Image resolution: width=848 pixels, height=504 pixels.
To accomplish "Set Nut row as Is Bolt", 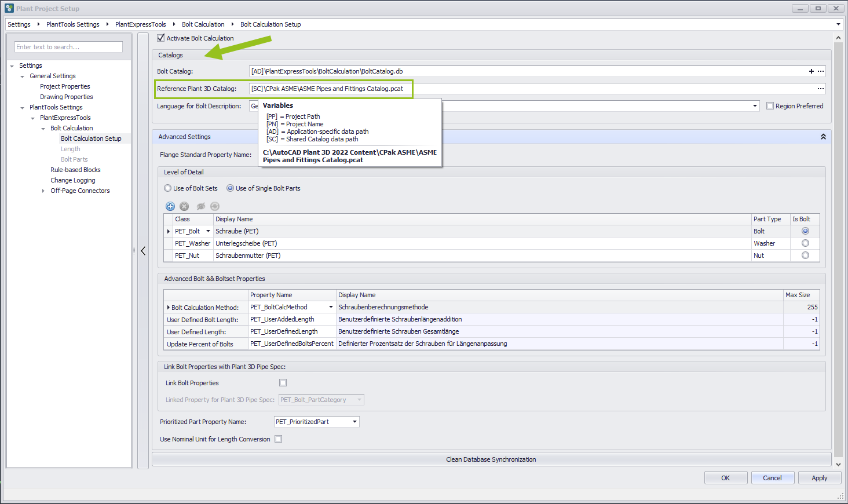I will (x=805, y=255).
